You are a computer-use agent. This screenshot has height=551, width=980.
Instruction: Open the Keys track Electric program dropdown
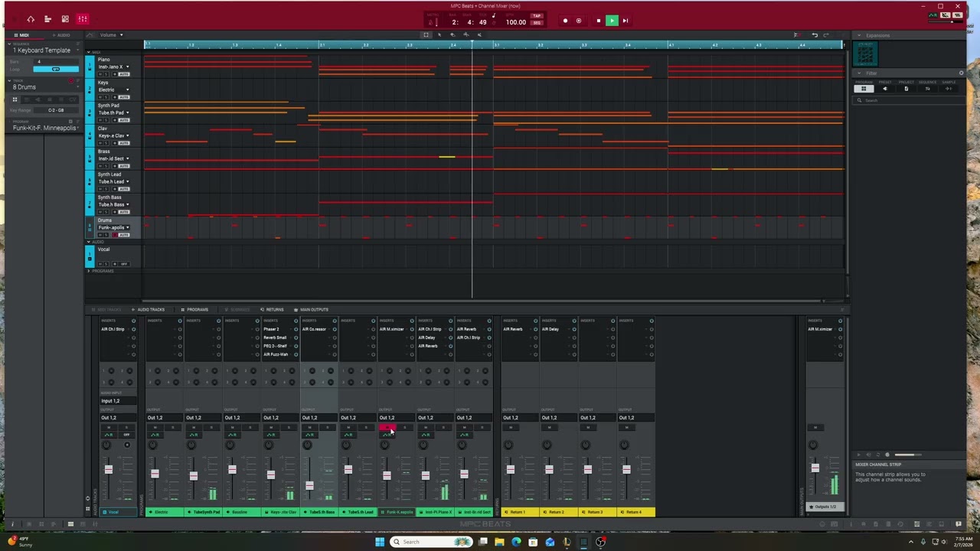113,90
